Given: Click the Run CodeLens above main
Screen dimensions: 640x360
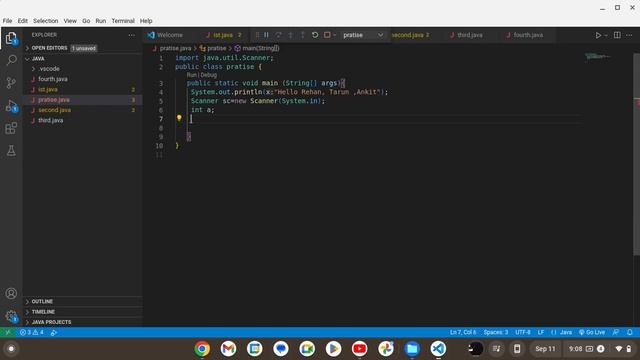Looking at the screenshot, I should pyautogui.click(x=191, y=75).
